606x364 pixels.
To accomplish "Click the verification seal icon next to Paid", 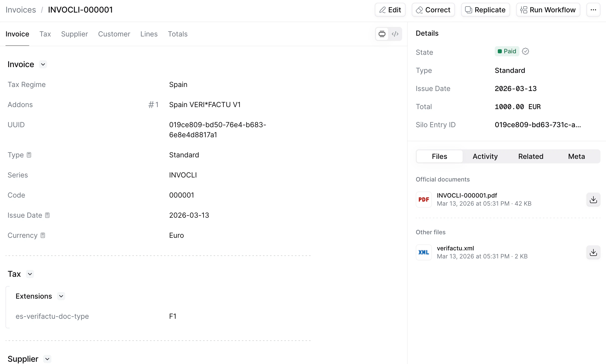I will tap(526, 51).
